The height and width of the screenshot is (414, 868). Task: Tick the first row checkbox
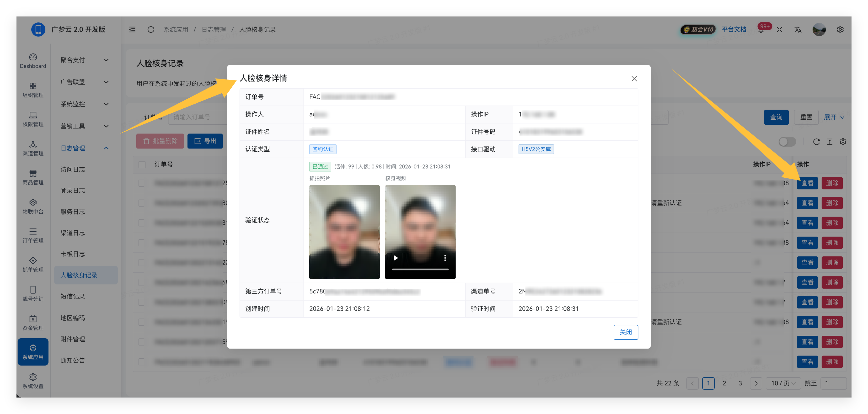click(142, 183)
